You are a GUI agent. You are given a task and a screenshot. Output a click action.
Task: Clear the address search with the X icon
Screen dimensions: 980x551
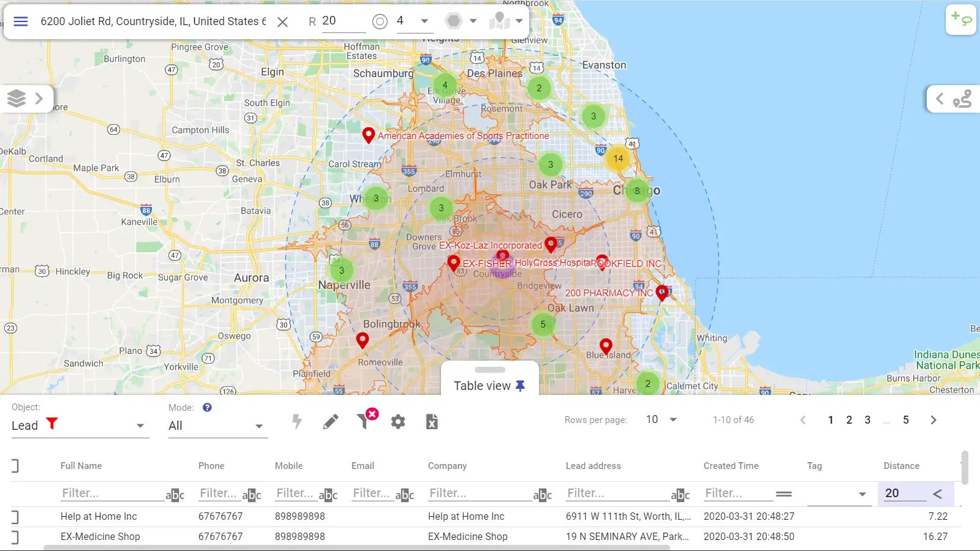(282, 21)
